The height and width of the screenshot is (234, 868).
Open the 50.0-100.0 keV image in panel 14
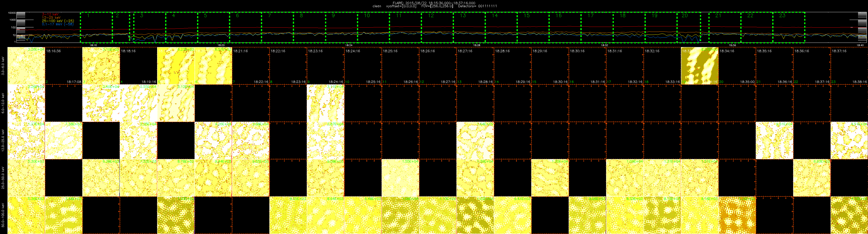click(513, 215)
